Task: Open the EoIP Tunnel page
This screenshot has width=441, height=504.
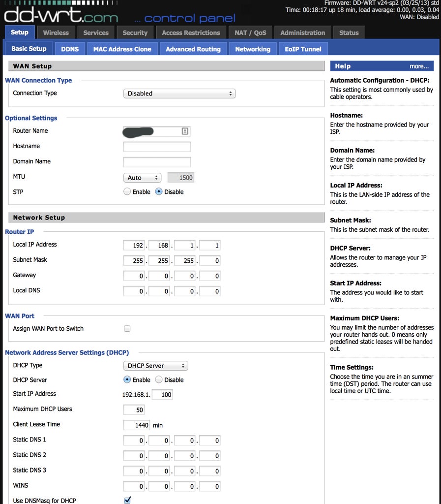Action: tap(303, 49)
